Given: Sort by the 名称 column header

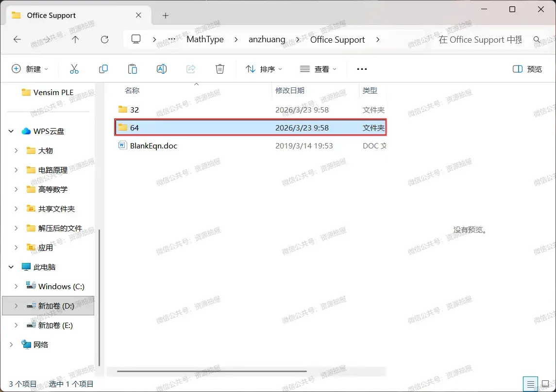Looking at the screenshot, I should (x=132, y=91).
